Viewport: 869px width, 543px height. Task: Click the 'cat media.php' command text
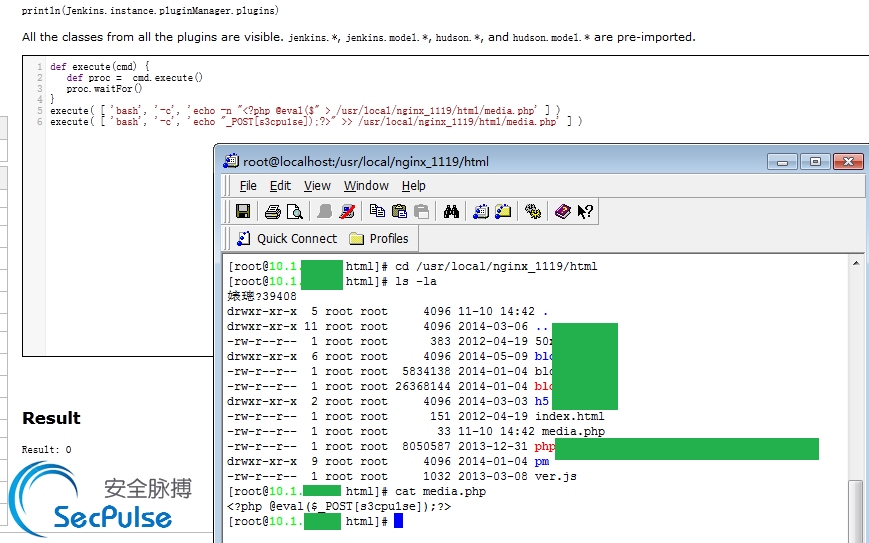tap(440, 491)
